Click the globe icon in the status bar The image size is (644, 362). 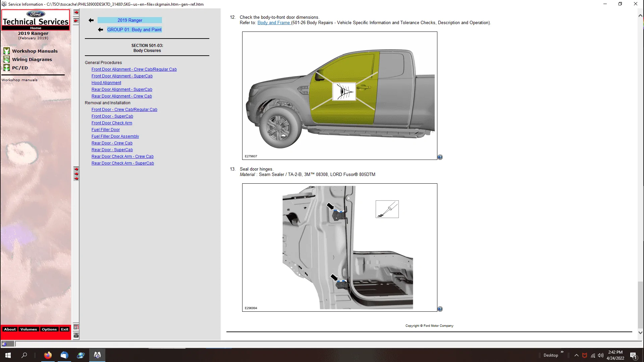tap(4, 344)
